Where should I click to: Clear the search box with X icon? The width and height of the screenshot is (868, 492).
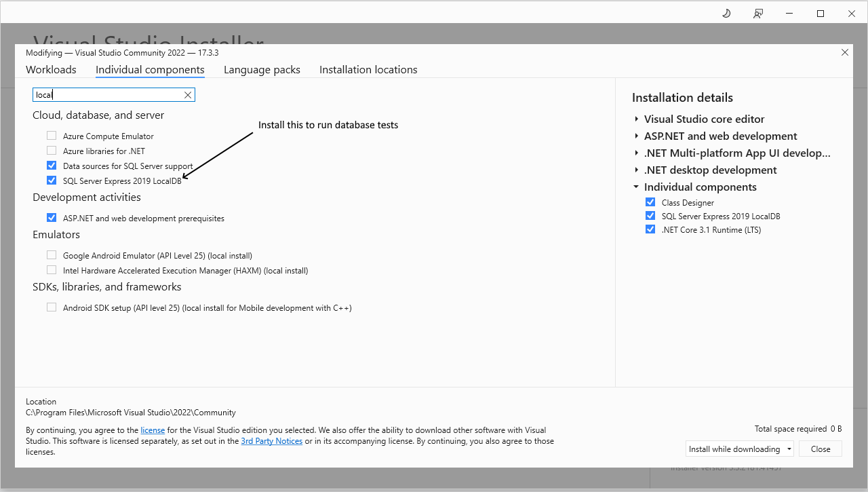click(188, 95)
